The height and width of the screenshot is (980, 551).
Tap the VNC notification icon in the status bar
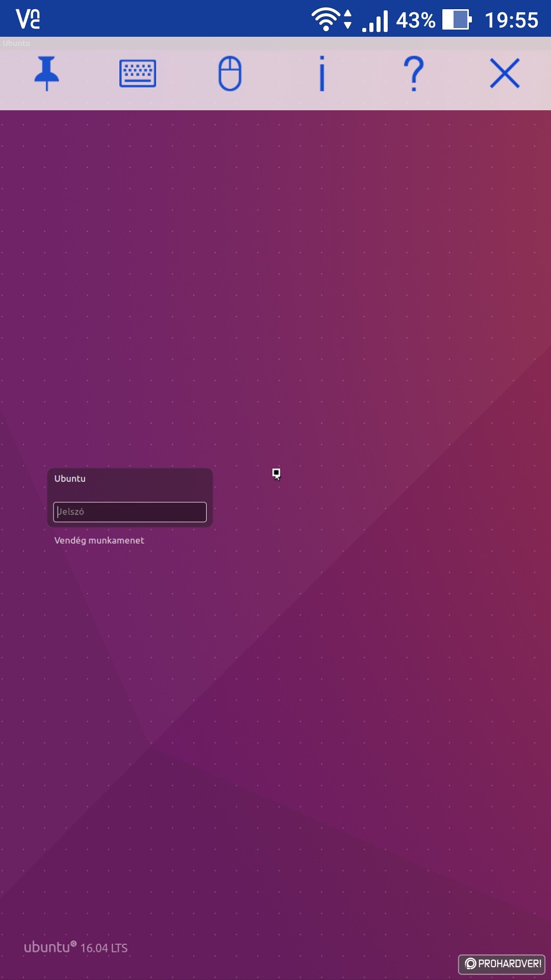(28, 19)
